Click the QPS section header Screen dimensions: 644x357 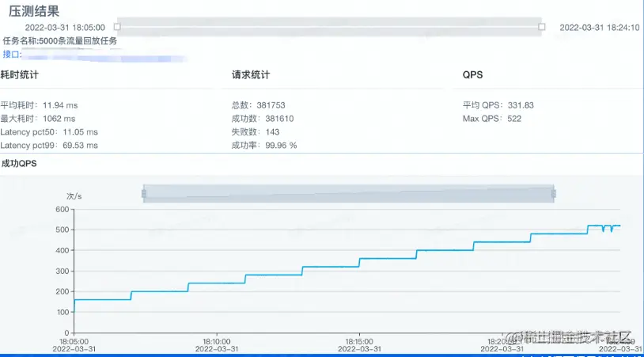[473, 74]
